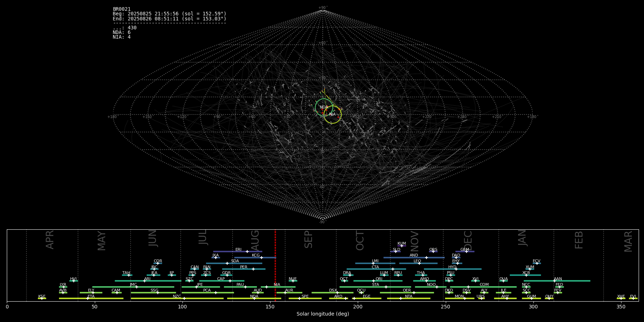This screenshot has height=322, width=644.
Task: Click the APR month label
Action: pos(50,240)
